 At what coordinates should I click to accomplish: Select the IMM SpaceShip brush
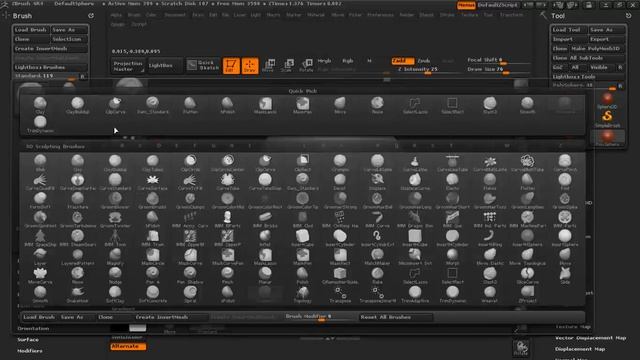[40, 238]
